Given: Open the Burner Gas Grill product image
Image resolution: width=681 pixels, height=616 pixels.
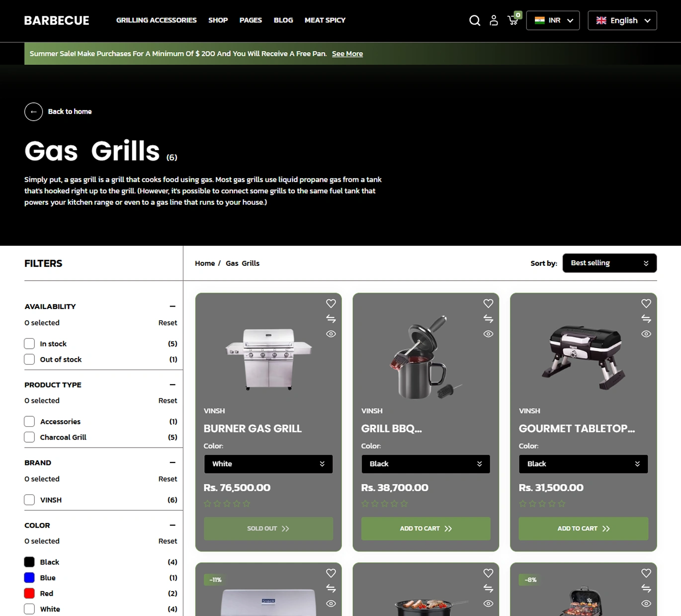Looking at the screenshot, I should click(x=268, y=359).
